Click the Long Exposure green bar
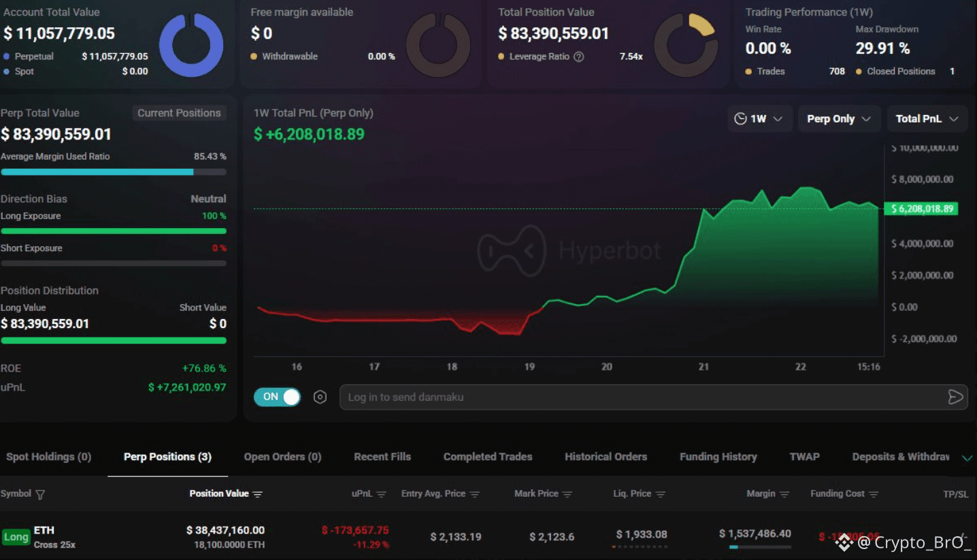The image size is (977, 560). pyautogui.click(x=114, y=231)
